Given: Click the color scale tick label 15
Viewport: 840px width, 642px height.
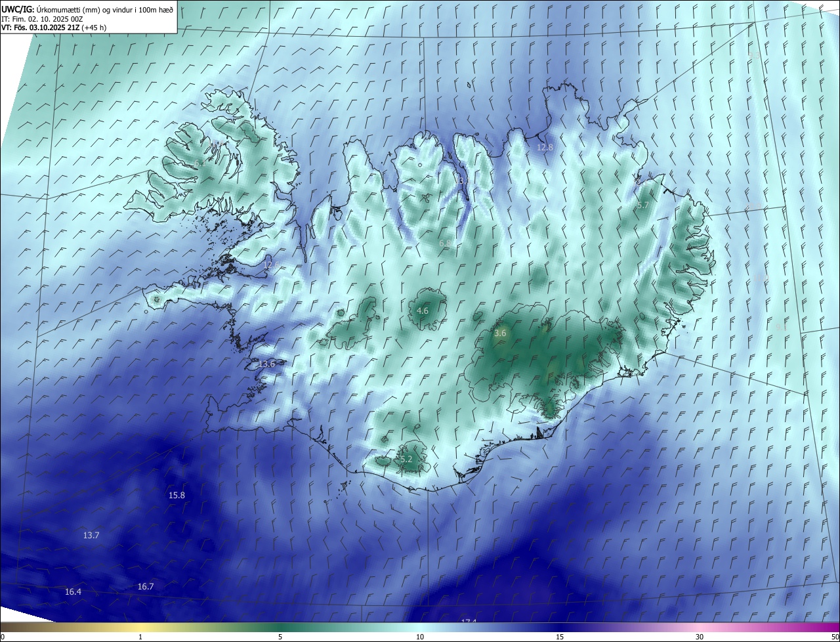Looking at the screenshot, I should tap(560, 637).
